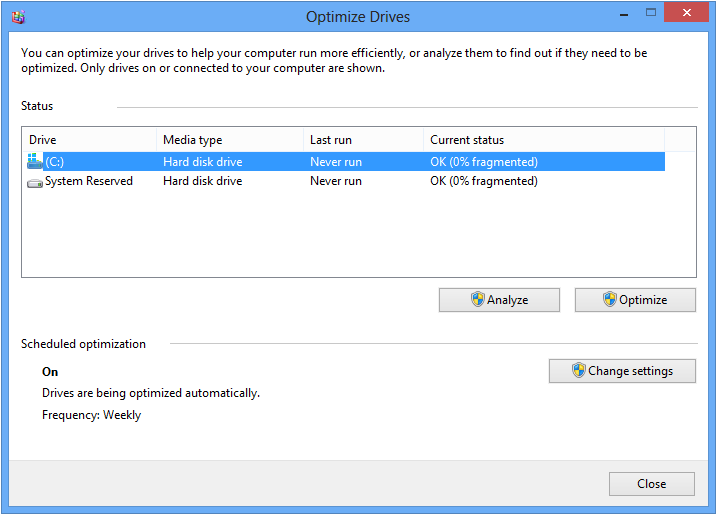This screenshot has width=717, height=515.
Task: Click the defragmenter app icon in title bar
Action: 18,17
